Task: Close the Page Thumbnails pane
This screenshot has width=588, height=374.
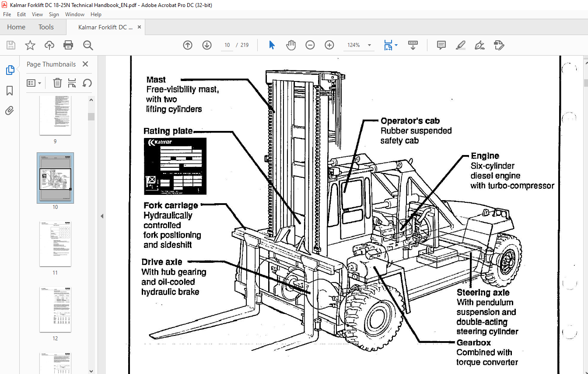Action: pos(85,64)
